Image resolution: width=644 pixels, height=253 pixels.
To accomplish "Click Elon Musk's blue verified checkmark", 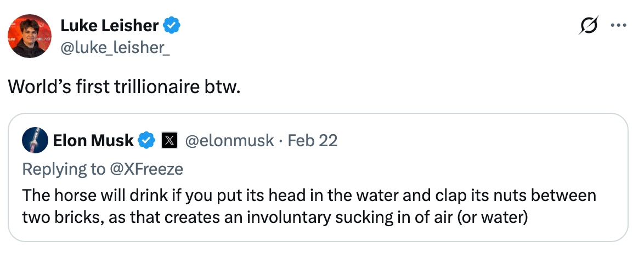I will pyautogui.click(x=145, y=141).
